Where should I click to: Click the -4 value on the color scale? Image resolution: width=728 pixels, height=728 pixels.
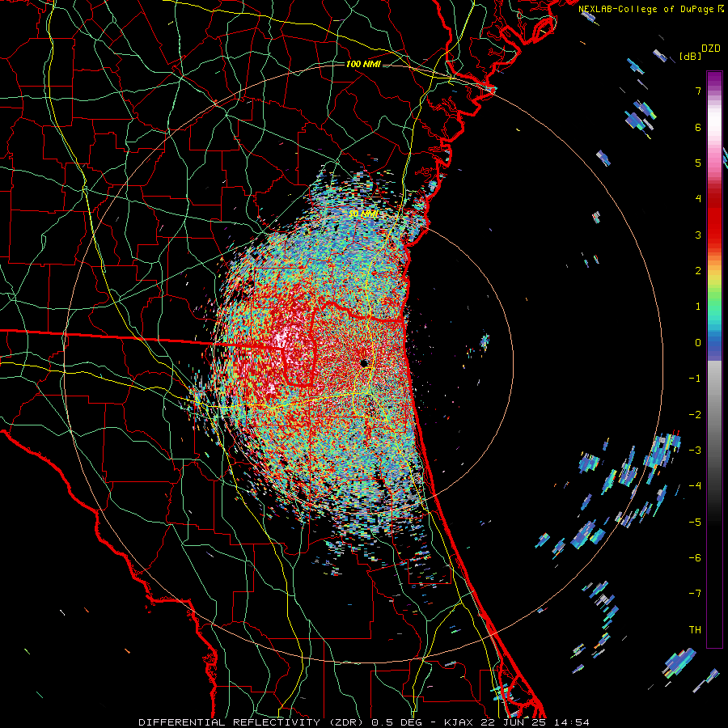pos(695,486)
